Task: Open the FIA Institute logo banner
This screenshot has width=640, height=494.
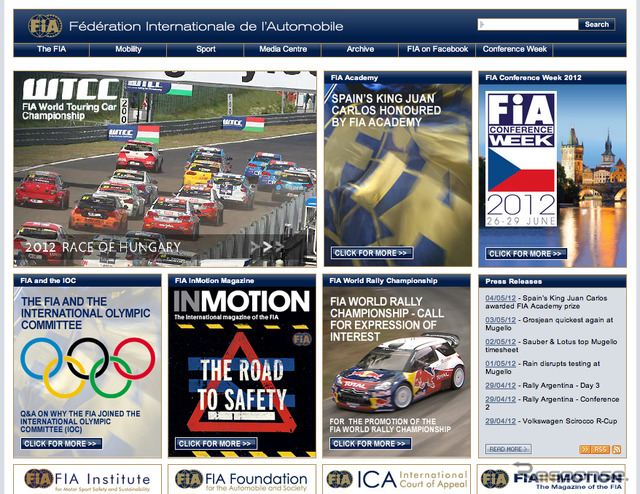Action: 87,479
